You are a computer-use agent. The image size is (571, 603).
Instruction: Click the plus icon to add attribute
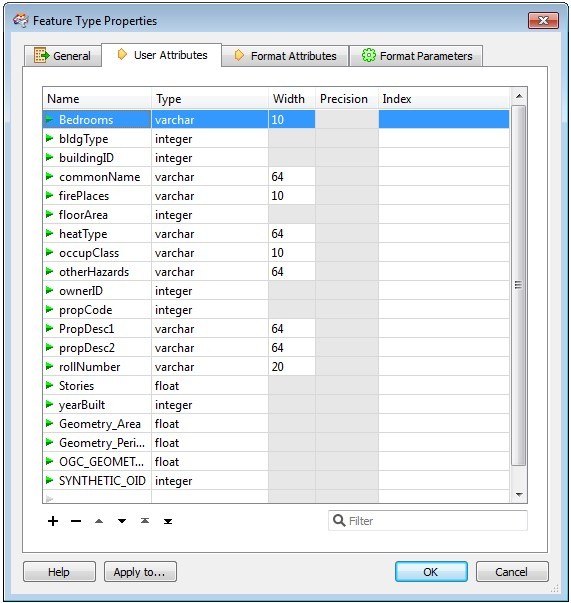[53, 521]
